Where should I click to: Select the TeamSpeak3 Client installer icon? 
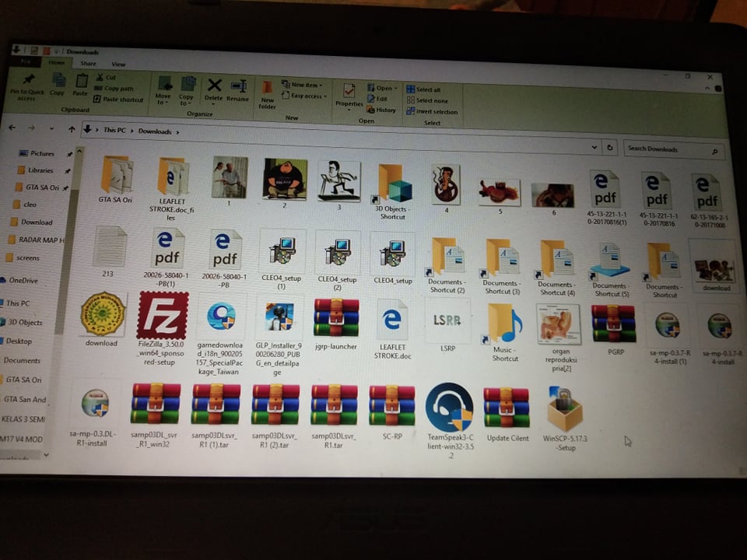(x=450, y=407)
